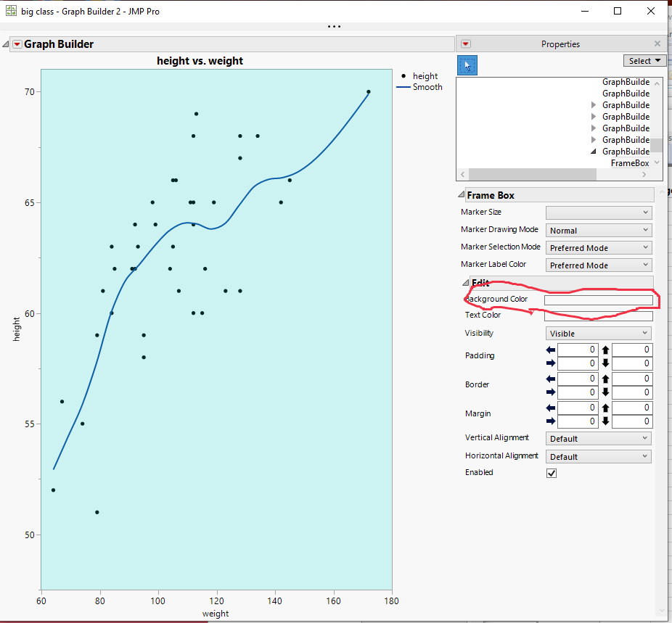The width and height of the screenshot is (672, 623).
Task: Edit the left Padding value field
Action: coord(577,350)
